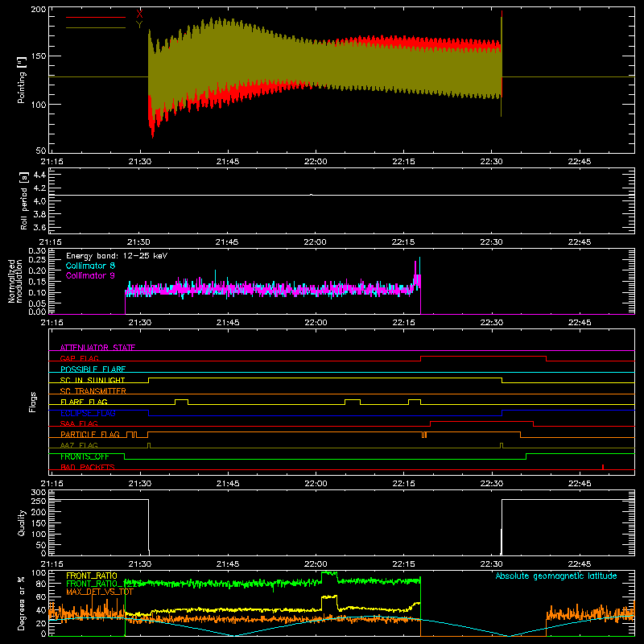
Task: Click the POSSIBLE_FLARE label
Action: click(x=93, y=369)
